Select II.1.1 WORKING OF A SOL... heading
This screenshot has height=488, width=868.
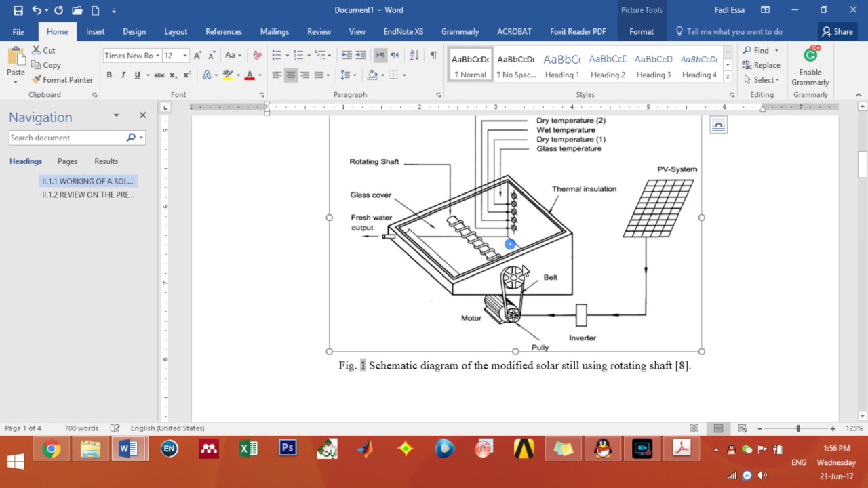point(88,182)
